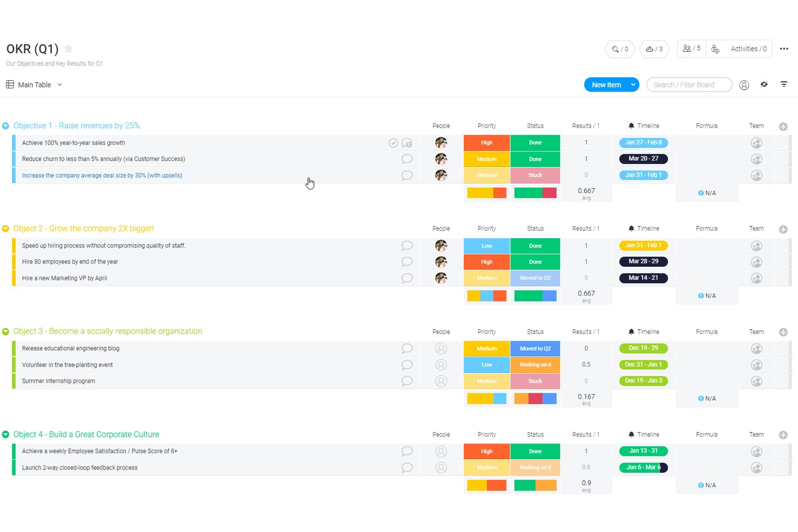Add column to Object 4 group

click(783, 435)
